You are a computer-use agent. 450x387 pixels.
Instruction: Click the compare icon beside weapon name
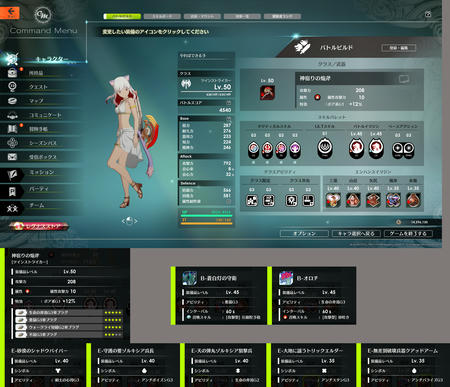[404, 79]
